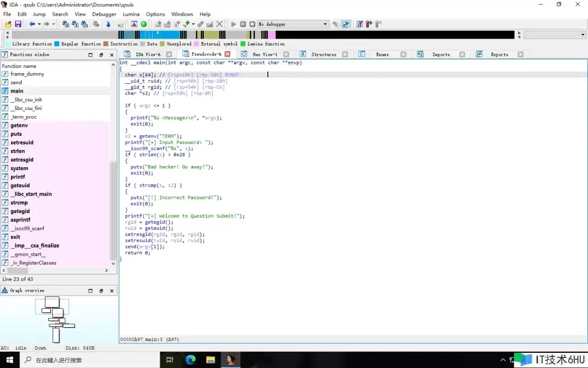Open the Debugger menu

pyautogui.click(x=104, y=14)
